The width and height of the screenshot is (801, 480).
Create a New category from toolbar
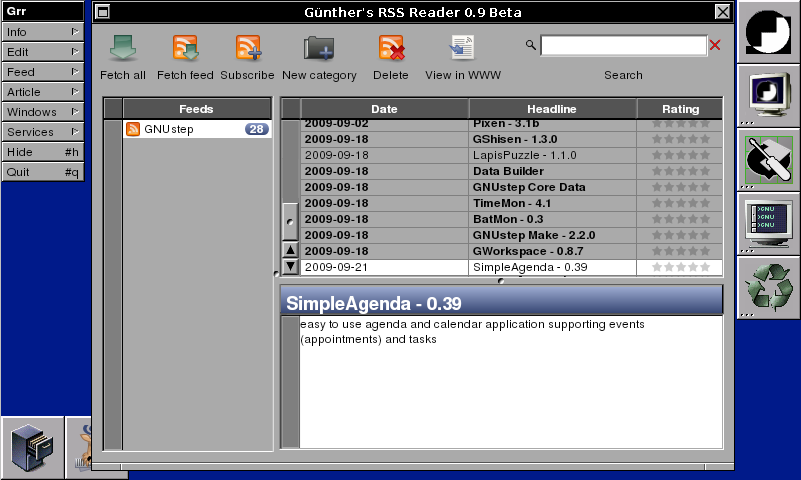(319, 49)
